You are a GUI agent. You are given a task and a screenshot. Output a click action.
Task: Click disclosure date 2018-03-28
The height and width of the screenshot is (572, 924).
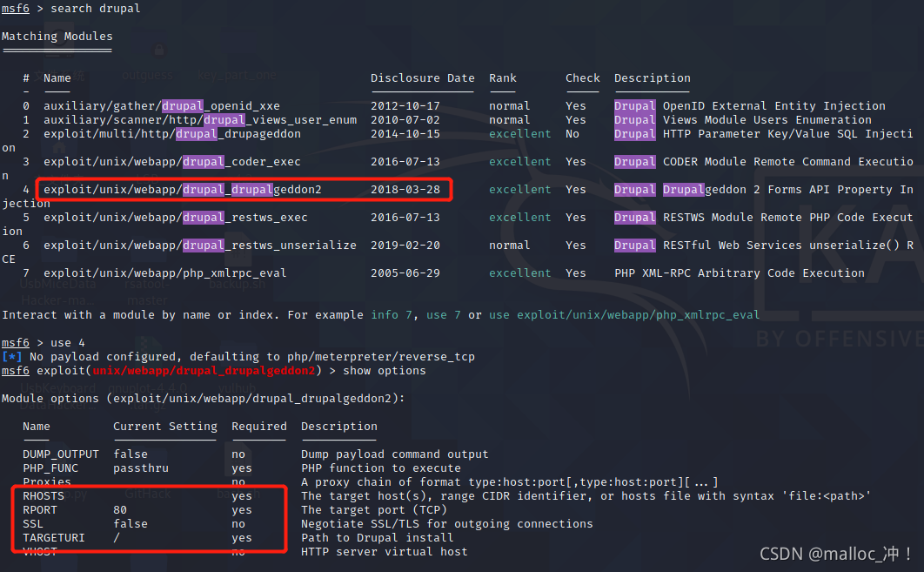405,190
